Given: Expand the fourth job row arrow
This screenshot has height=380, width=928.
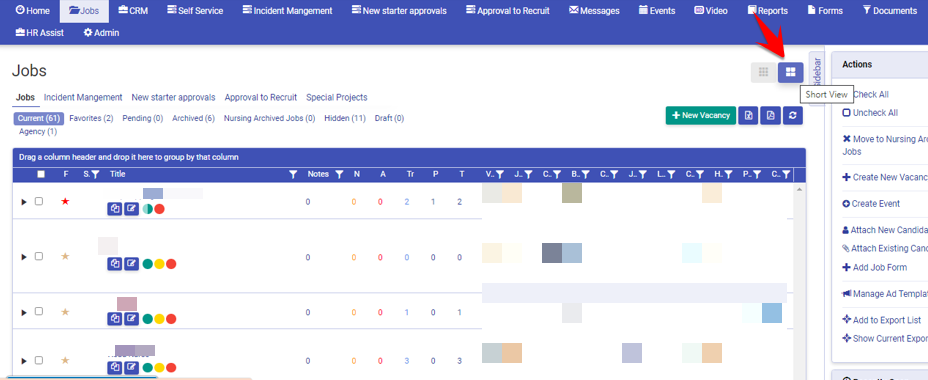Looking at the screenshot, I should 24,360.
